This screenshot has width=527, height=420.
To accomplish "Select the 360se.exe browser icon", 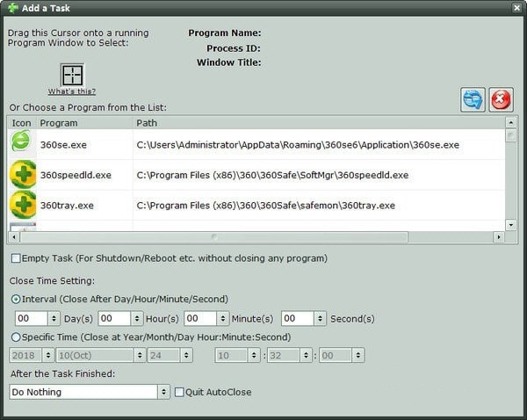I will click(x=21, y=141).
